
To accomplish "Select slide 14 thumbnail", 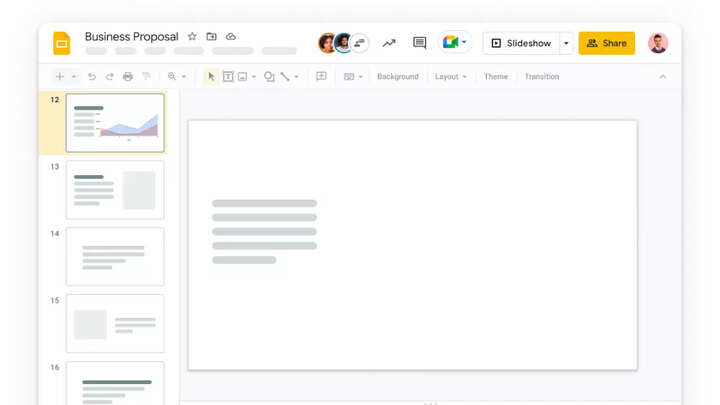I will pyautogui.click(x=114, y=256).
